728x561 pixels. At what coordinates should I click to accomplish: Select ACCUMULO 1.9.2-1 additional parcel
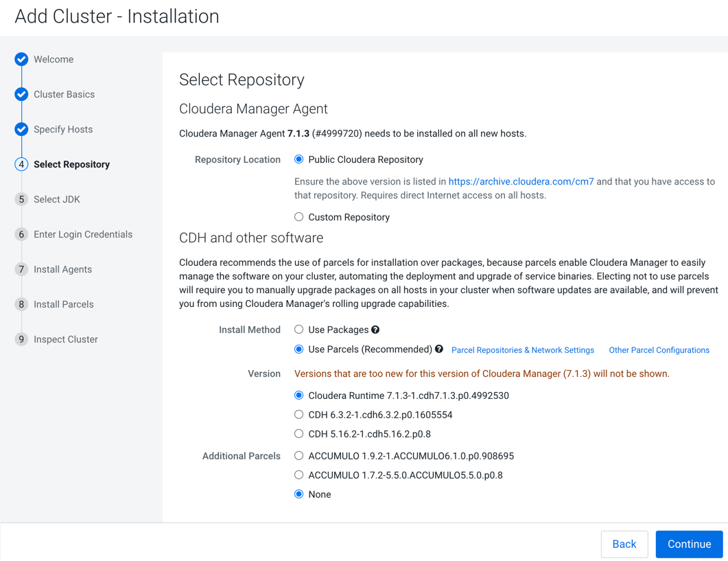(299, 457)
